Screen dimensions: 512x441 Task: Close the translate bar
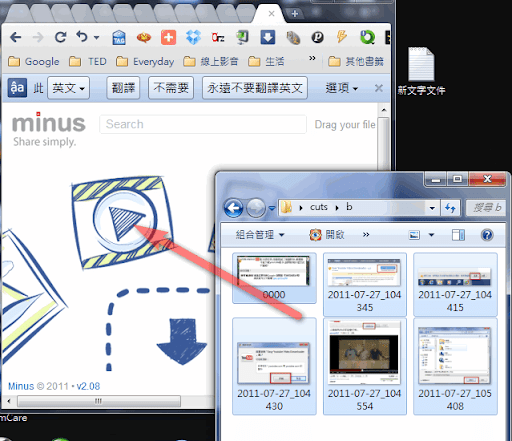pyautogui.click(x=379, y=88)
